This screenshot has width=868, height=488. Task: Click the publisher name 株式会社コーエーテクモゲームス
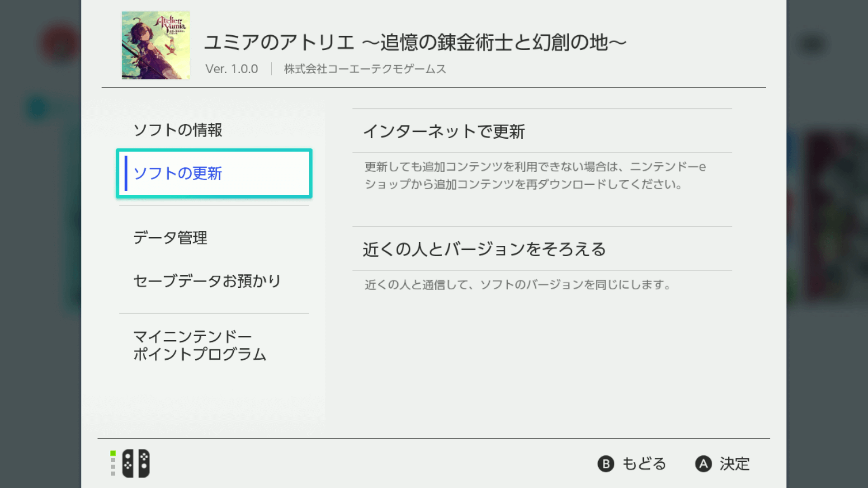(x=365, y=69)
